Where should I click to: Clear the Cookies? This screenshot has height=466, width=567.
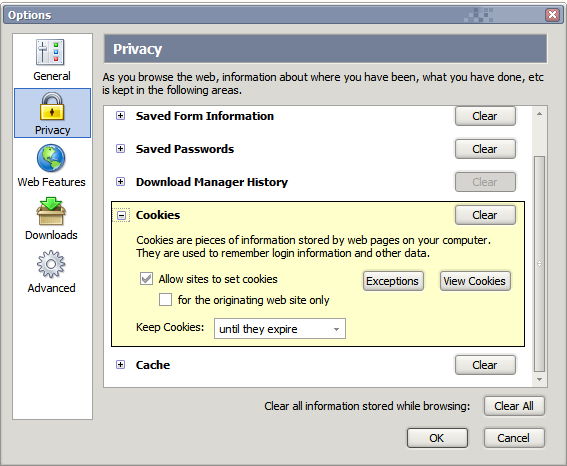[485, 215]
